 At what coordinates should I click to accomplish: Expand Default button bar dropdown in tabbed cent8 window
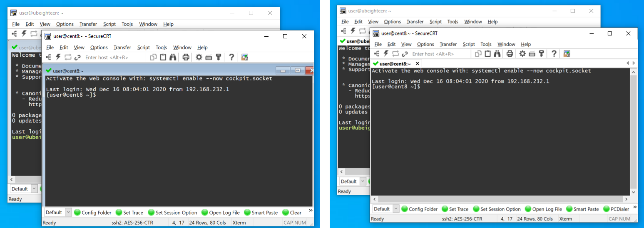[x=396, y=209]
